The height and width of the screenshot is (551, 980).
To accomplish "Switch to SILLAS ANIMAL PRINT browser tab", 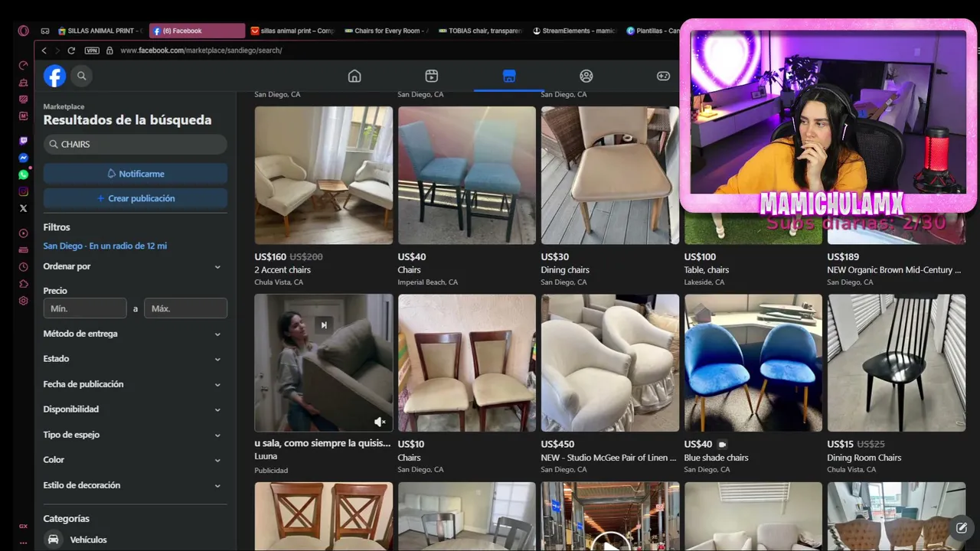I will click(100, 31).
